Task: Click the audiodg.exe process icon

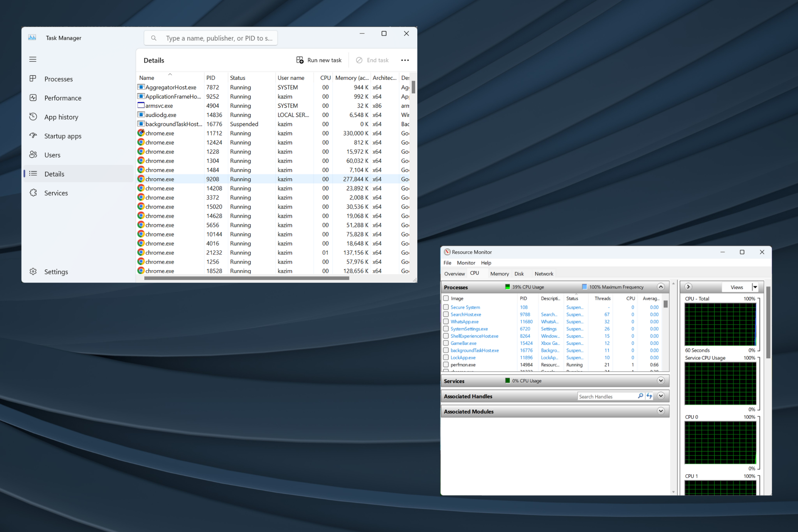Action: pos(141,115)
